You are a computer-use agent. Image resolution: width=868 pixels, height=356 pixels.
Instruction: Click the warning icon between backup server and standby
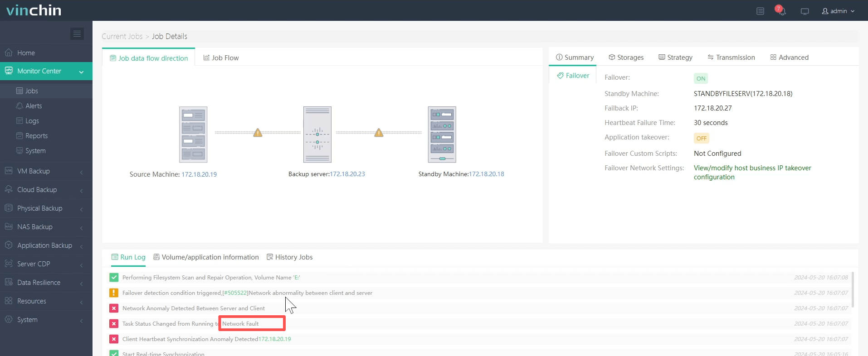[x=379, y=133]
